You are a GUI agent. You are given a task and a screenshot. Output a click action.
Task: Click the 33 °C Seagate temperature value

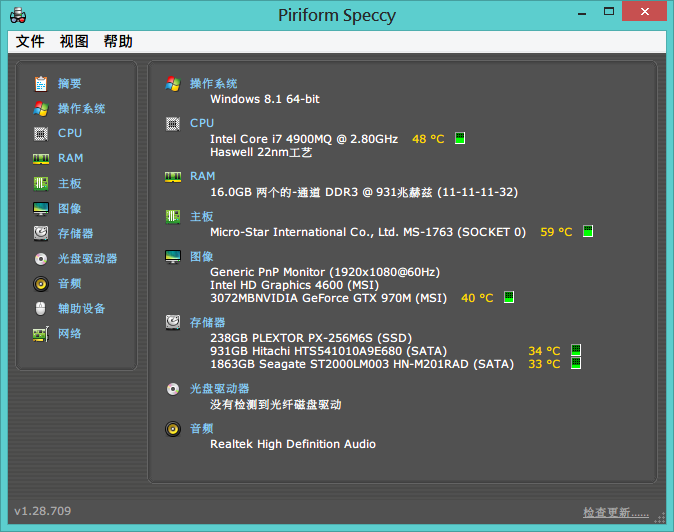(544, 364)
